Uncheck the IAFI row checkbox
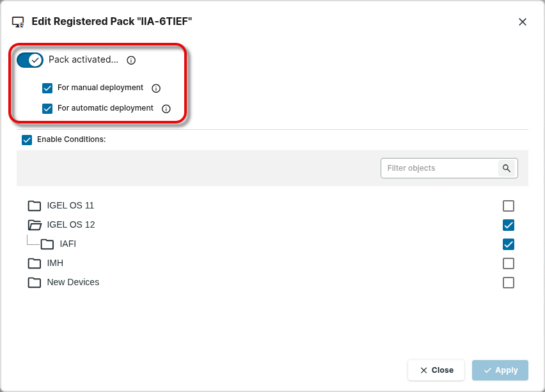This screenshot has height=392, width=545. click(x=509, y=244)
